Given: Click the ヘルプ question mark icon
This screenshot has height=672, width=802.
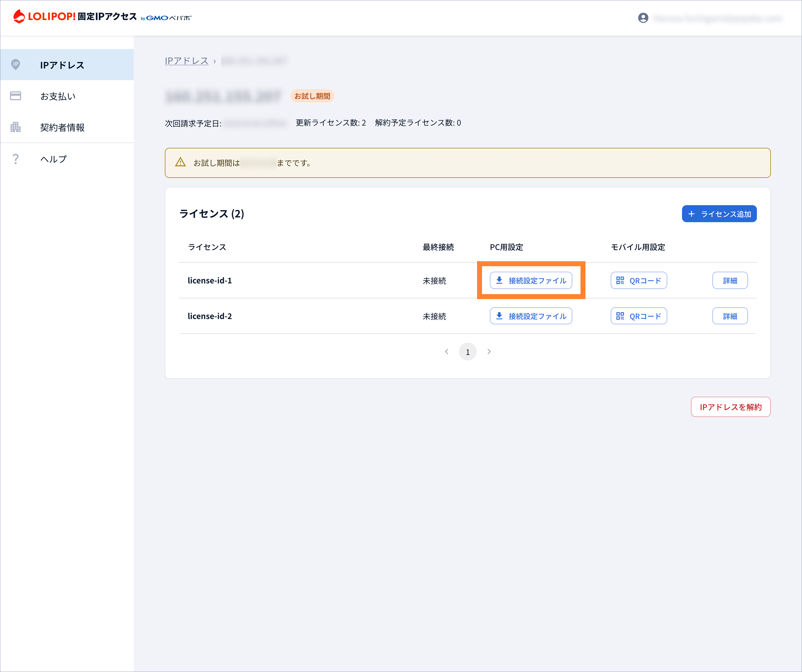Looking at the screenshot, I should point(16,159).
